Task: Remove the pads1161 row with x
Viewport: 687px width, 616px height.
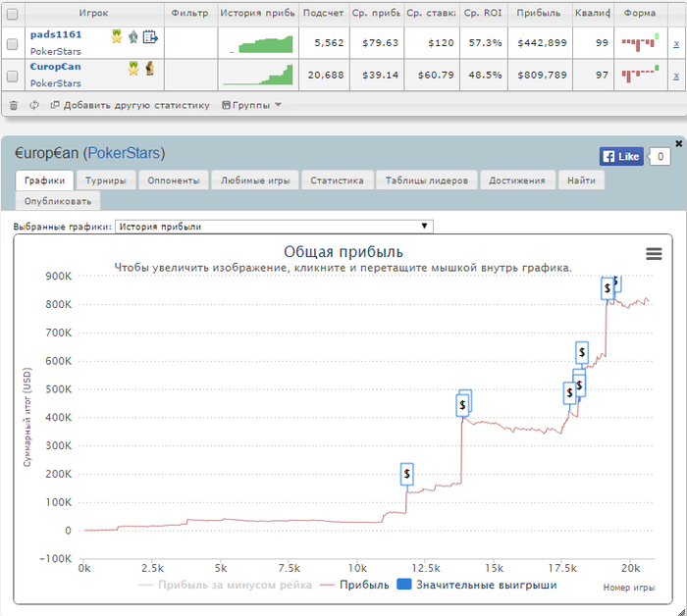Action: tap(675, 44)
